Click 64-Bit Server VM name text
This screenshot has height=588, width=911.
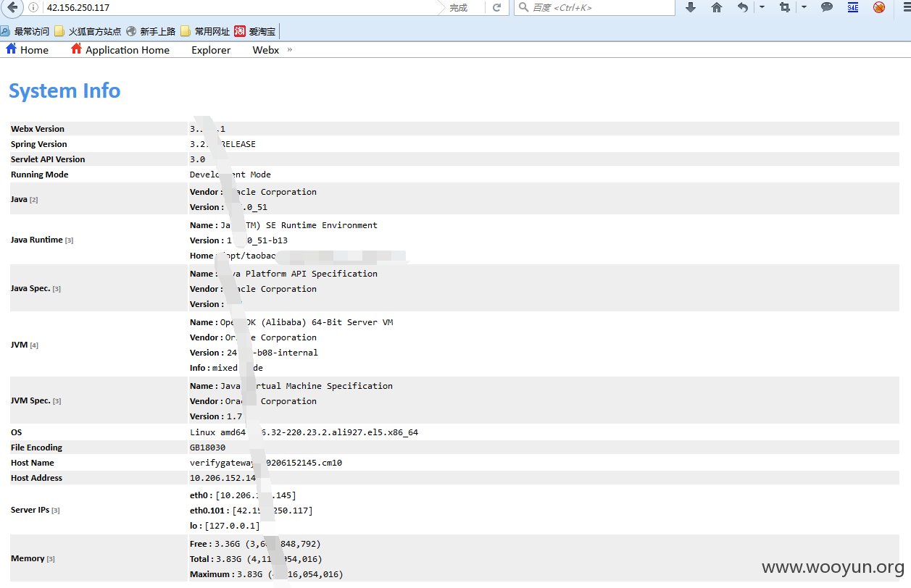coord(352,322)
